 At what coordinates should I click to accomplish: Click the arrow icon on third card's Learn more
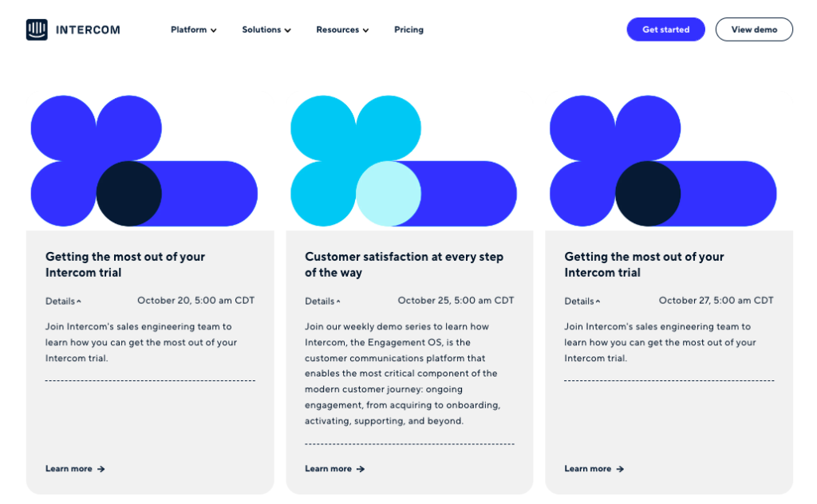(x=621, y=469)
